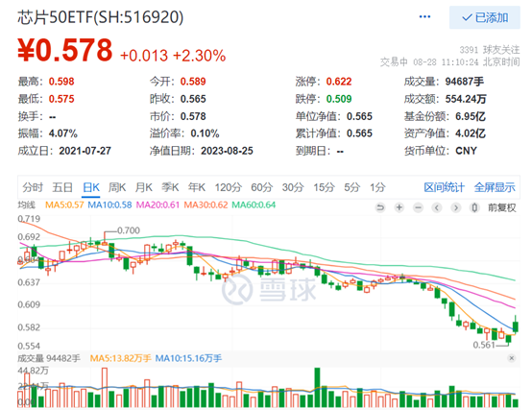The width and height of the screenshot is (532, 410).
Task: Click the 涨停 value 0.622
Action: [x=339, y=82]
